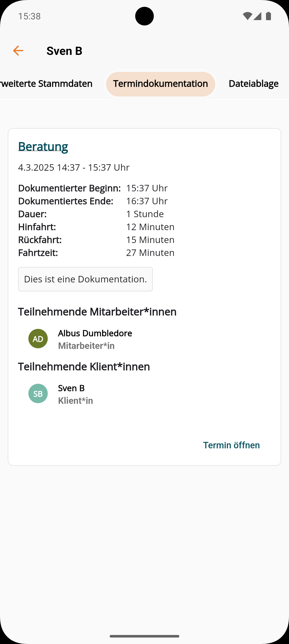289x644 pixels.
Task: Click the SB avatar circle
Action: (38, 393)
